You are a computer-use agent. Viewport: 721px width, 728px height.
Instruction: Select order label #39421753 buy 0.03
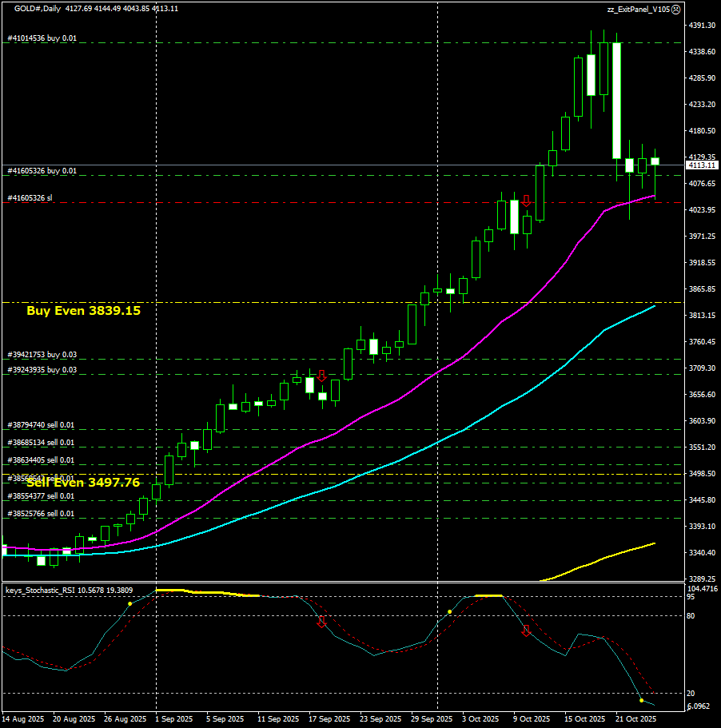pyautogui.click(x=42, y=354)
